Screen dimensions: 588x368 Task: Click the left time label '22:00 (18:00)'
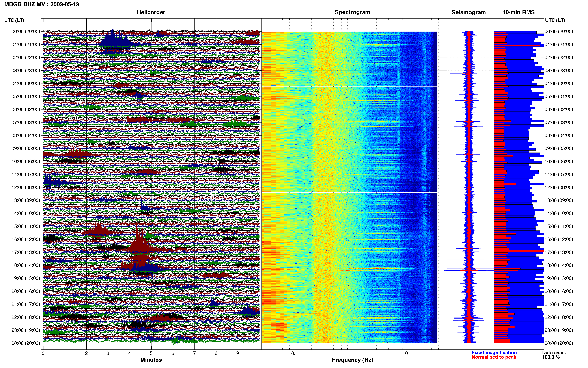click(26, 317)
